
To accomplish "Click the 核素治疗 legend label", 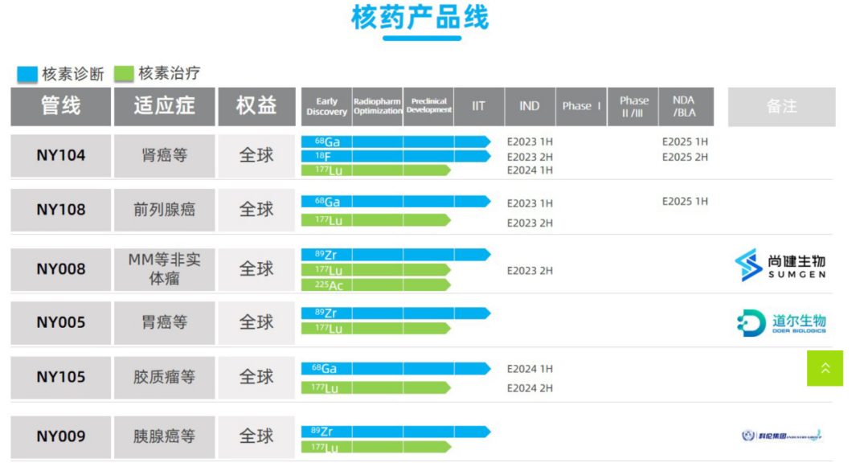I will [x=170, y=73].
